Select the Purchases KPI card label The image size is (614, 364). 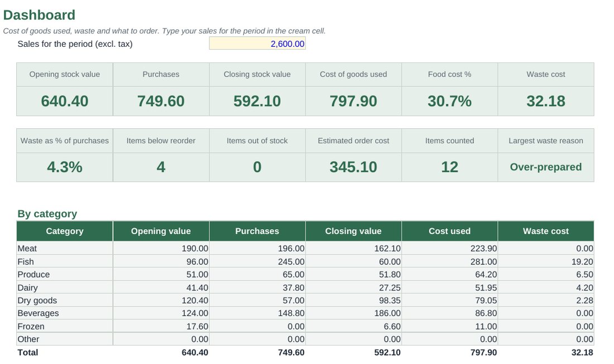161,74
